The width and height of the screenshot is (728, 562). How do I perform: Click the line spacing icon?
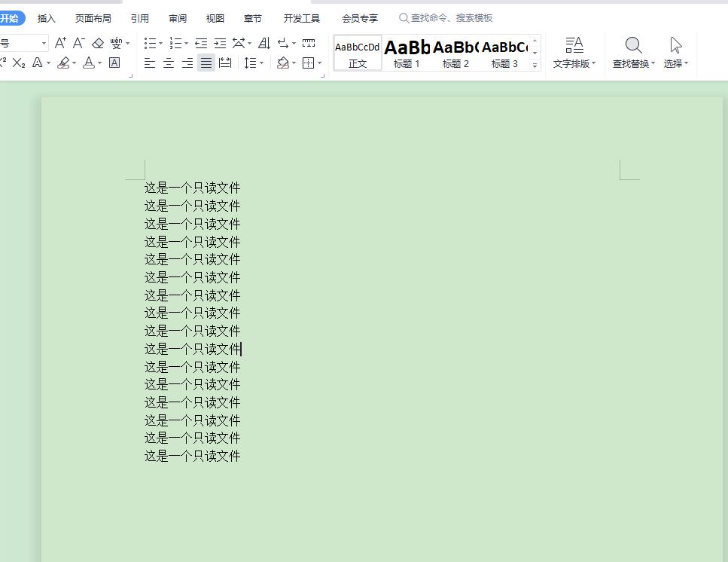coord(250,63)
